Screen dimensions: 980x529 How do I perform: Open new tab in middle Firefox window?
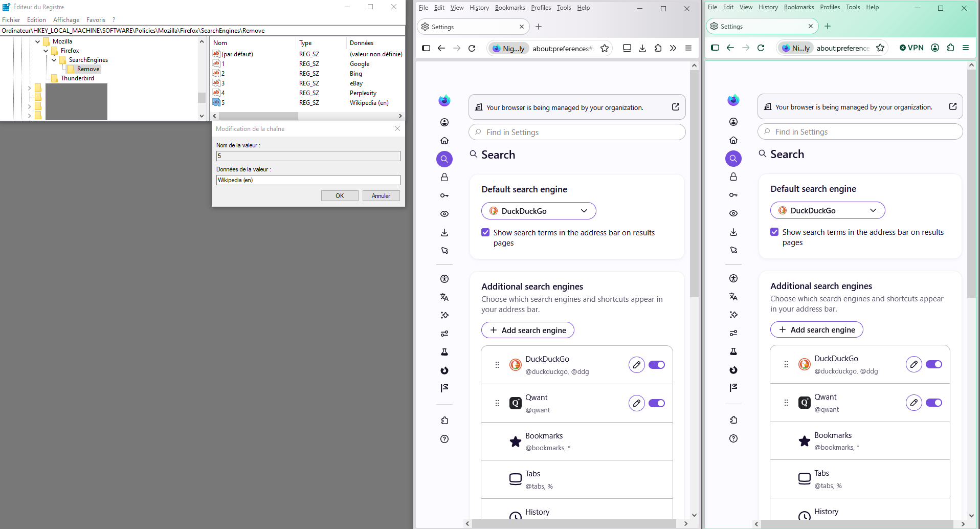(x=539, y=27)
